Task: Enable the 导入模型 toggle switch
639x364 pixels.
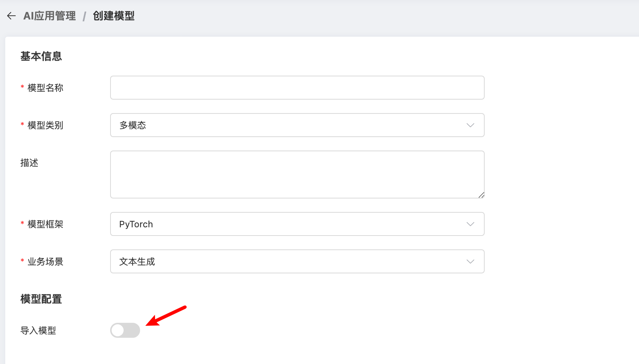Action: coord(125,330)
